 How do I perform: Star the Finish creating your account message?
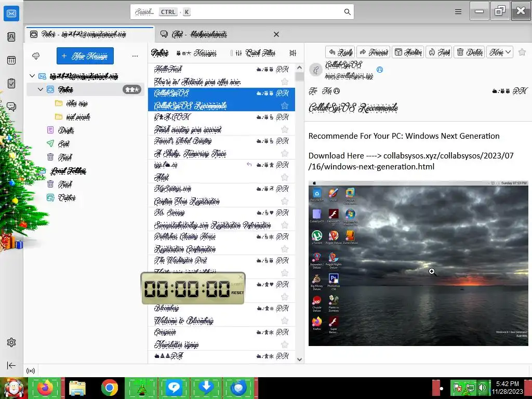tap(285, 129)
